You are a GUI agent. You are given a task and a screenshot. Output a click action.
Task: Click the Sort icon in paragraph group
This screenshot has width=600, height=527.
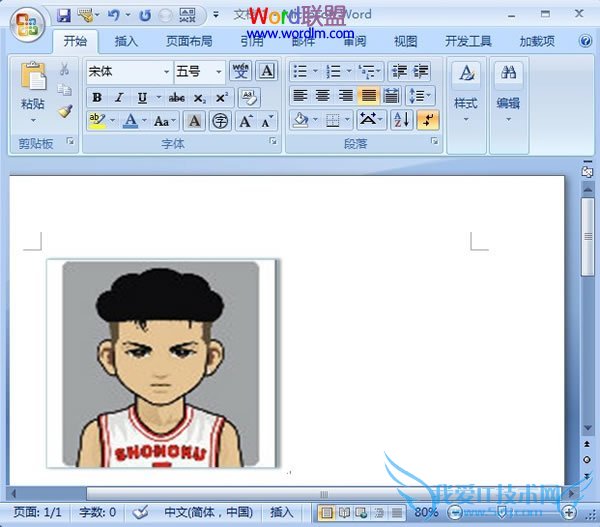pyautogui.click(x=401, y=120)
